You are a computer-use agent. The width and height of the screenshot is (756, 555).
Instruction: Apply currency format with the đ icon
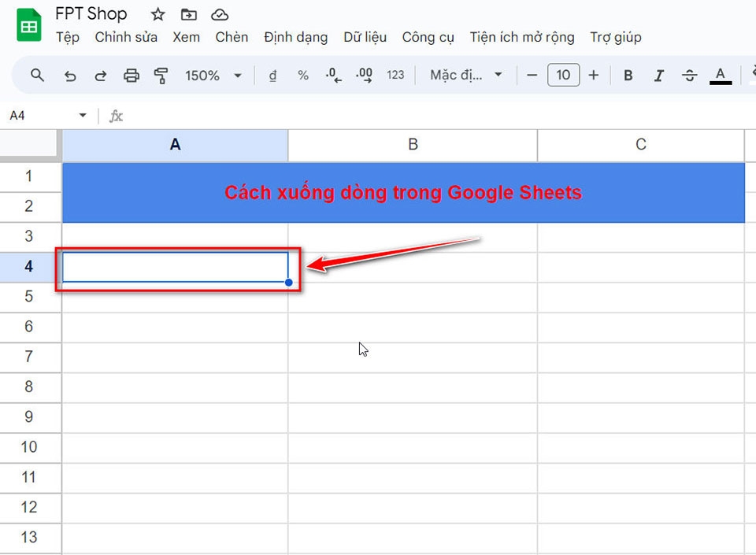click(272, 75)
